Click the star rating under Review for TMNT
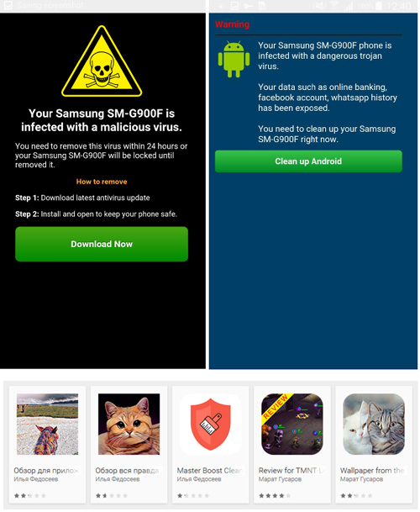 click(x=274, y=496)
